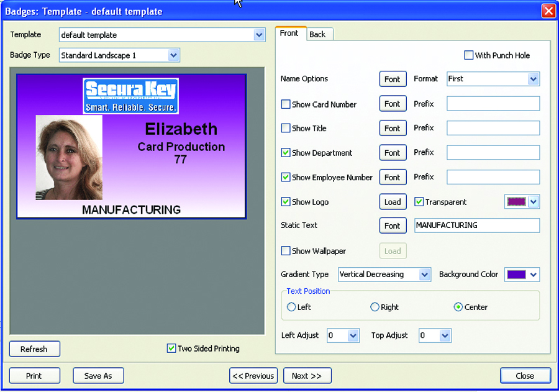Uncheck the Show Department option
559x392 pixels.
click(x=286, y=153)
